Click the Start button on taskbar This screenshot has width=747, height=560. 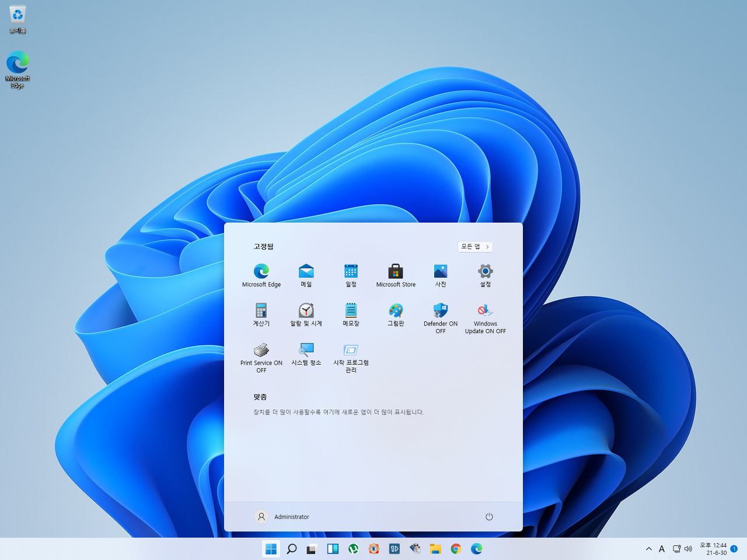pos(271,549)
